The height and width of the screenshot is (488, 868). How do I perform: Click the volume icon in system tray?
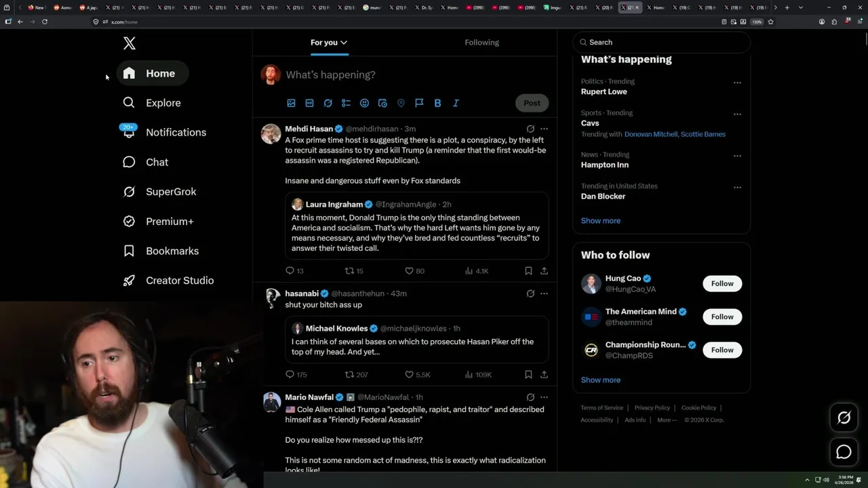click(826, 481)
